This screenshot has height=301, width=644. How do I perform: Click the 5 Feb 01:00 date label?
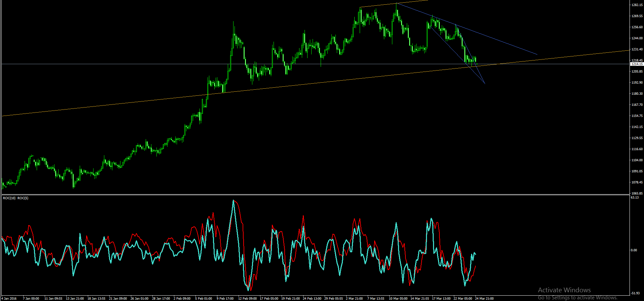point(204,299)
